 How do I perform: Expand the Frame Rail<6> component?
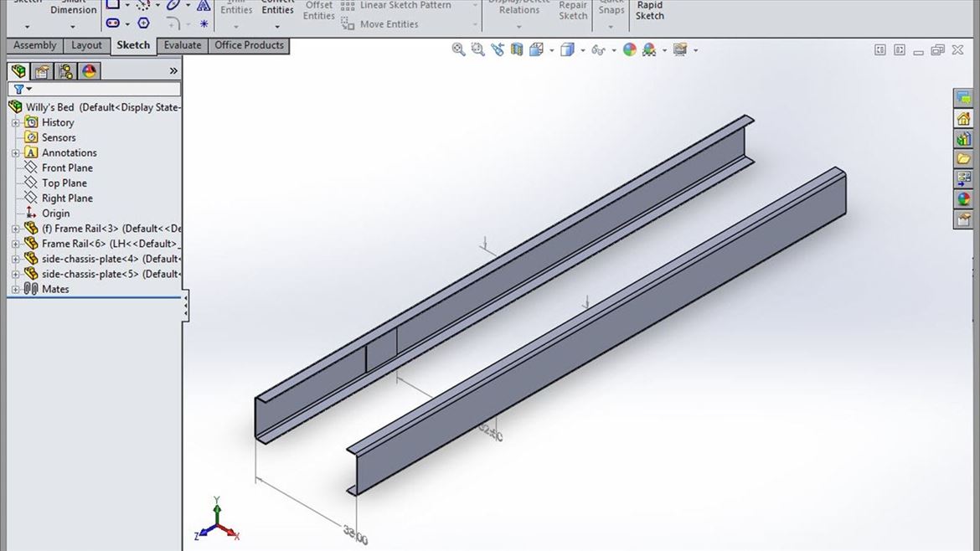pyautogui.click(x=16, y=244)
